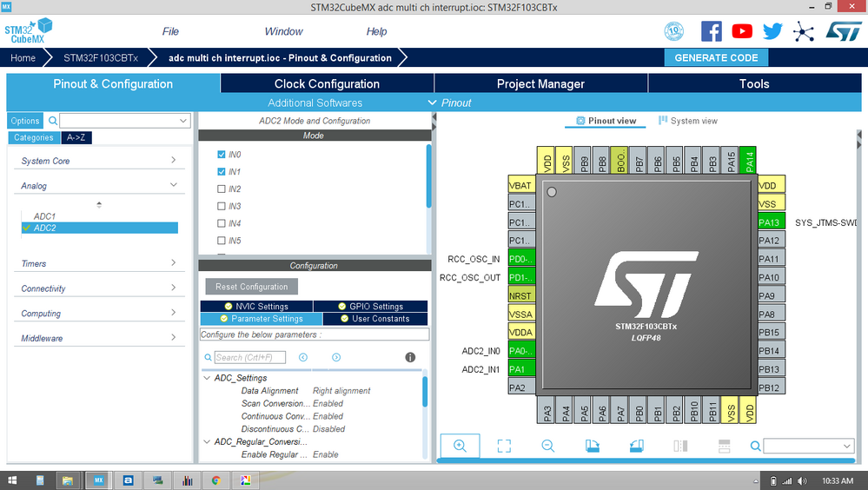868x490 pixels.
Task: Click the parameter settings vertical scrollbar
Action: coord(425,392)
